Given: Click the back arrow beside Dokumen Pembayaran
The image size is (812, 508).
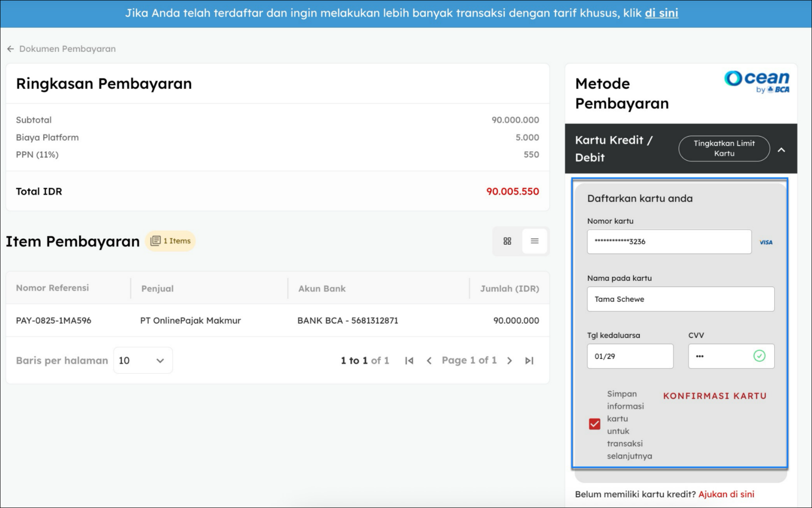Looking at the screenshot, I should pos(11,49).
